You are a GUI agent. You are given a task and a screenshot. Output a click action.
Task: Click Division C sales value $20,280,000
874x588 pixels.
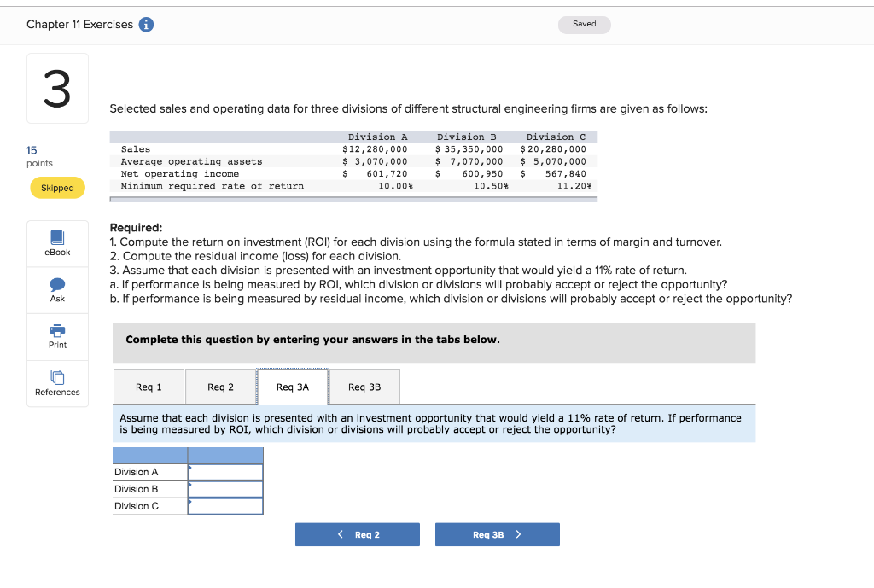pyautogui.click(x=553, y=149)
